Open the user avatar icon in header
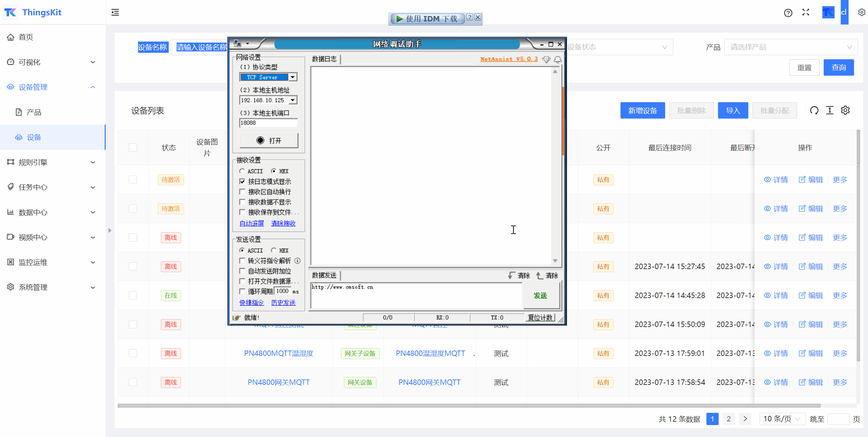The width and height of the screenshot is (868, 437). (828, 13)
